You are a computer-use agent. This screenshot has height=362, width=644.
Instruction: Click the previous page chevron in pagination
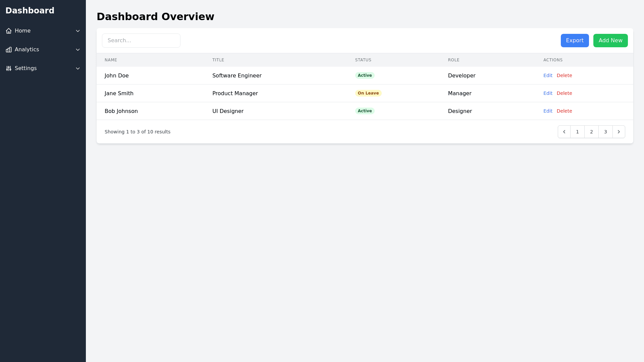(564, 131)
